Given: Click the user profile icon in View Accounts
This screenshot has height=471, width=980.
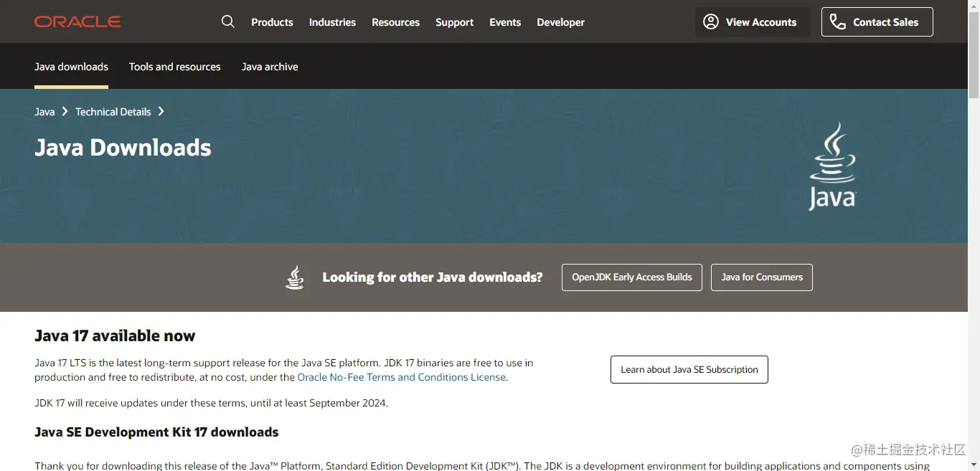Looking at the screenshot, I should [x=711, y=22].
